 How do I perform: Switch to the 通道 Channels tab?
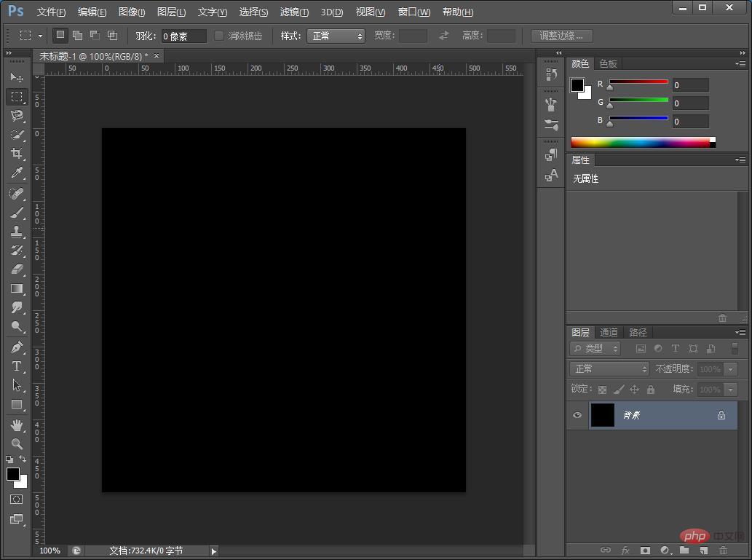pyautogui.click(x=609, y=332)
